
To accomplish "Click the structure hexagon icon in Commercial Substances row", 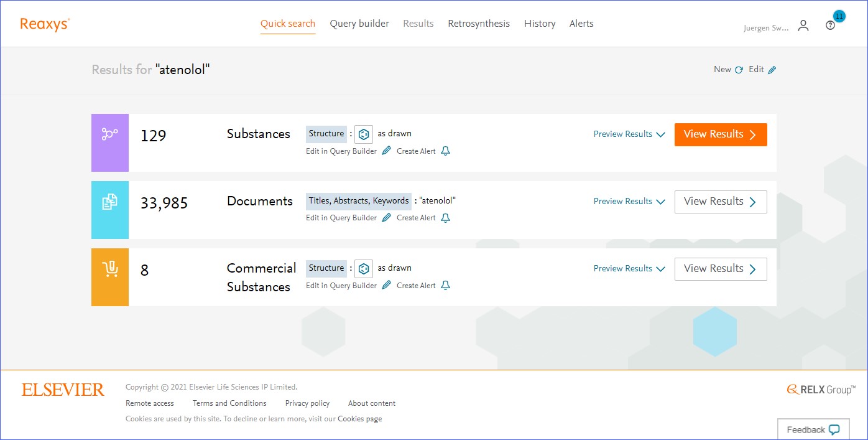I will coord(364,269).
